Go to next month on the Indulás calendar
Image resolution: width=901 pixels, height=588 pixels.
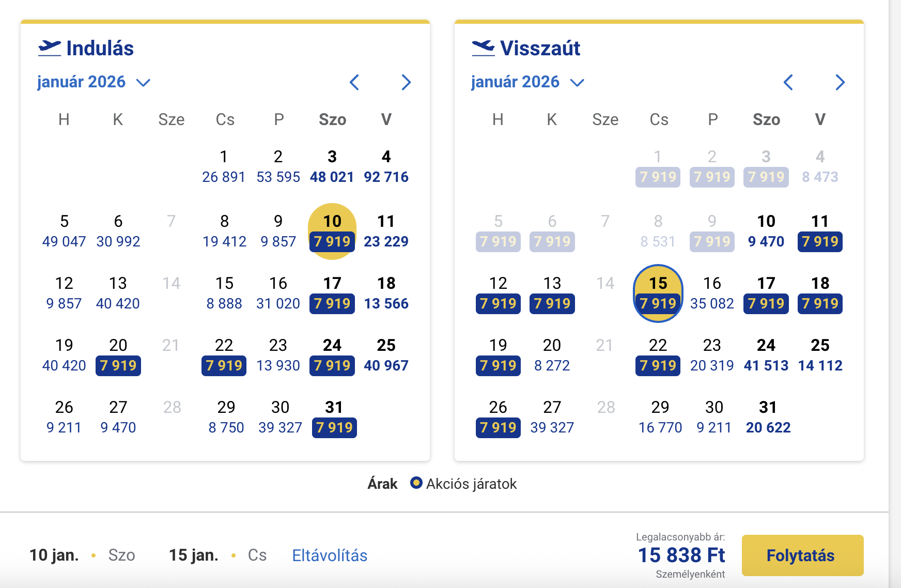tap(407, 82)
